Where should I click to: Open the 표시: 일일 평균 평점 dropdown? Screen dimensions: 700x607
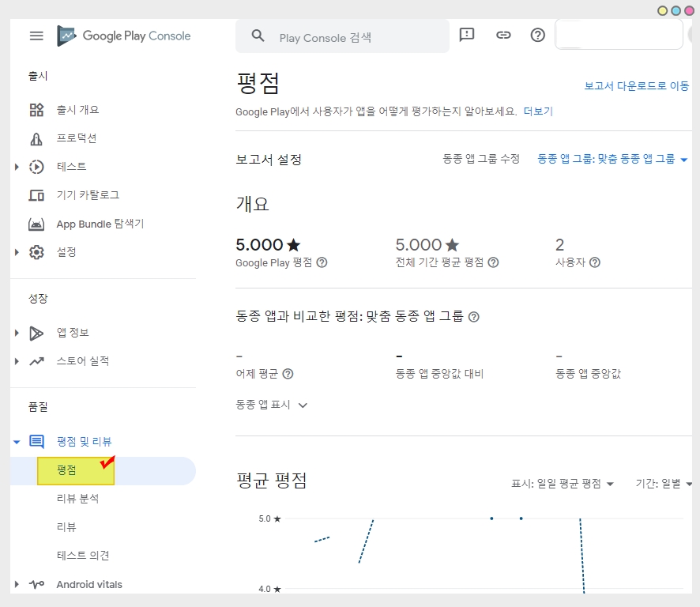click(x=563, y=484)
